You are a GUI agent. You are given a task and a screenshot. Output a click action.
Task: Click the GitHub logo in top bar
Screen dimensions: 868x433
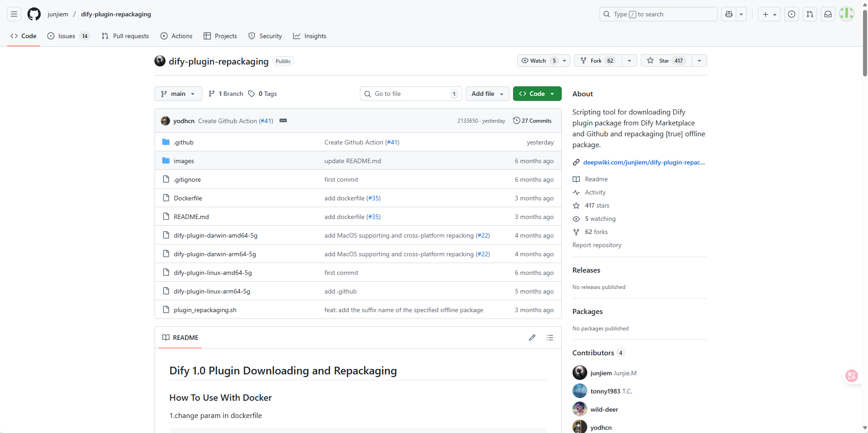(x=34, y=14)
